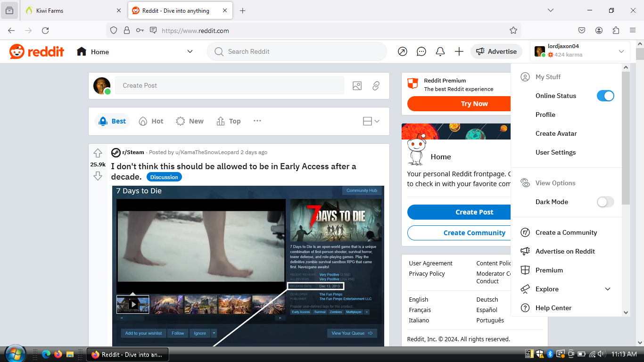Viewport: 644px width, 362px height.
Task: Enable the Dark Mode switch
Action: [605, 202]
